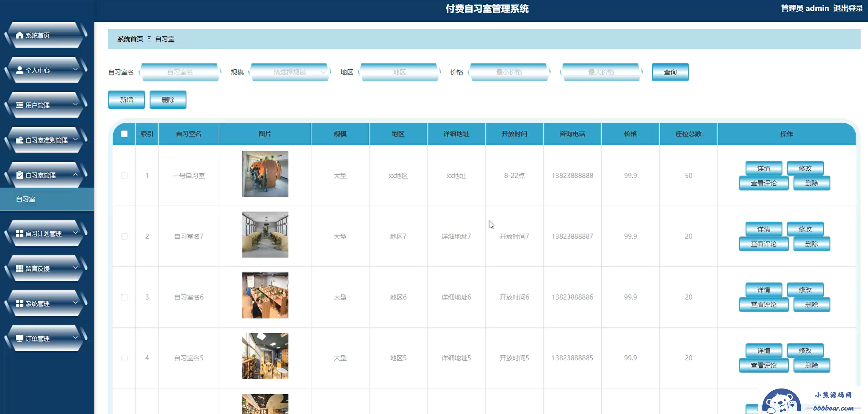Click the 自习室名5 image thumbnail
Viewport: 868px width, 414px height.
coord(265,356)
